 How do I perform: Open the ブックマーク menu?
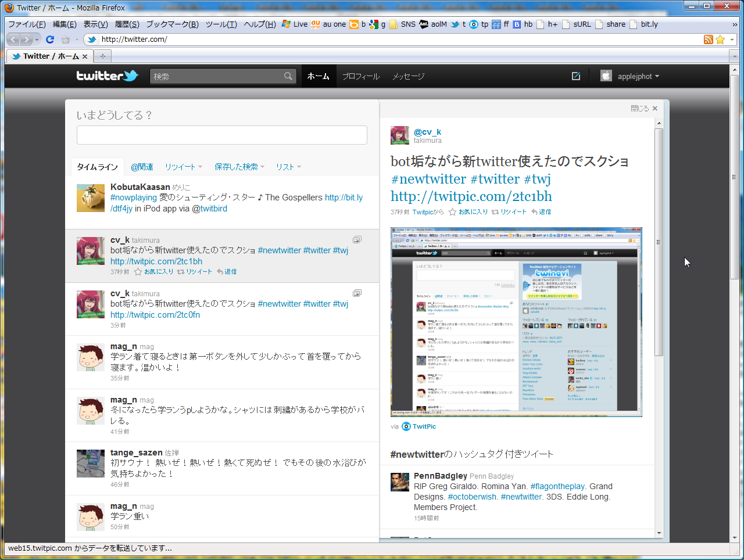(172, 24)
